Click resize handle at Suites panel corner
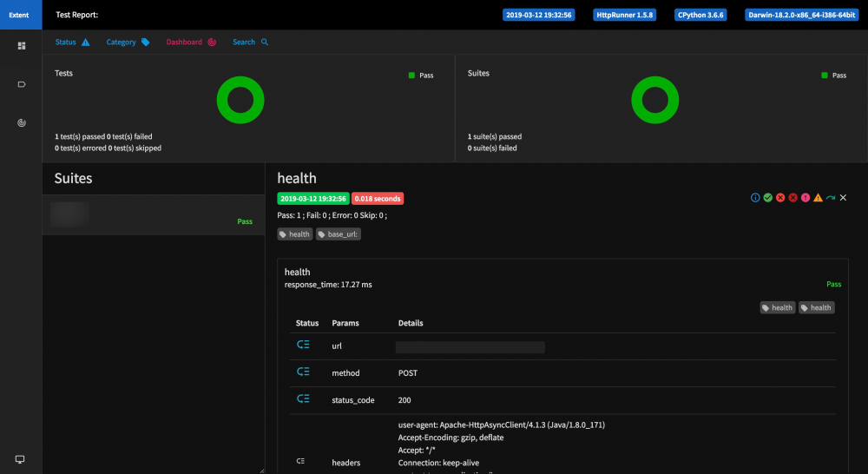The image size is (868, 474). (x=262, y=471)
